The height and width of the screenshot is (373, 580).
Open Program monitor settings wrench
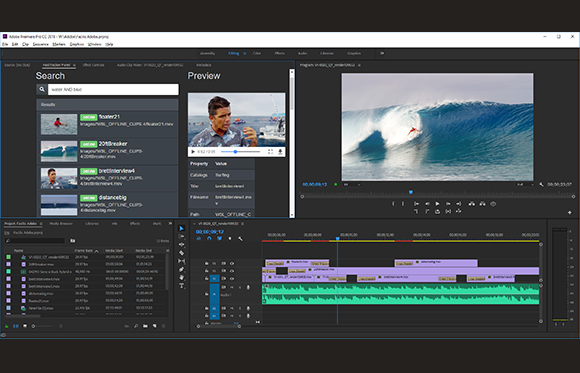click(x=542, y=184)
